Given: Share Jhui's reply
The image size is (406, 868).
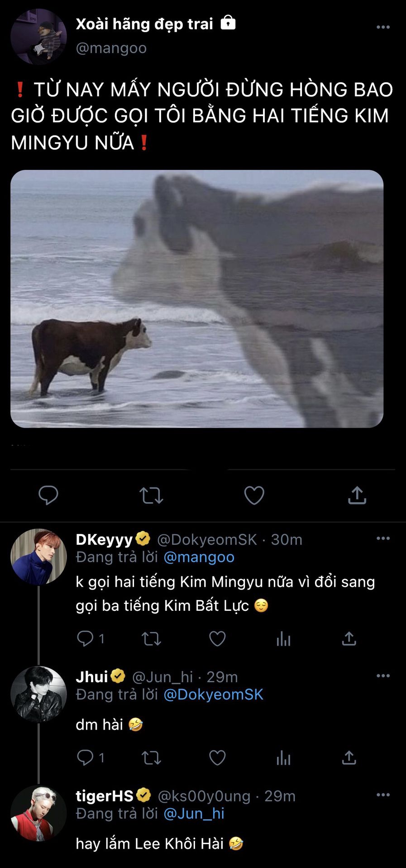Looking at the screenshot, I should [349, 758].
